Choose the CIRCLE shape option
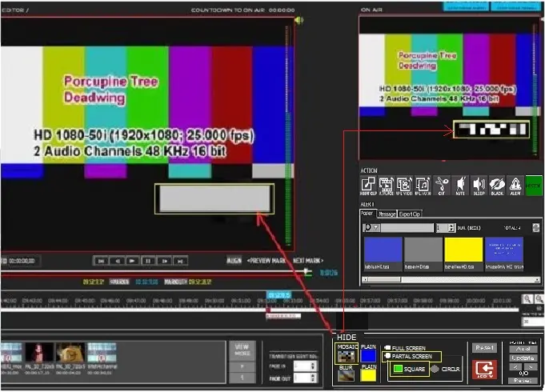This screenshot has height=392, width=545. [x=435, y=369]
